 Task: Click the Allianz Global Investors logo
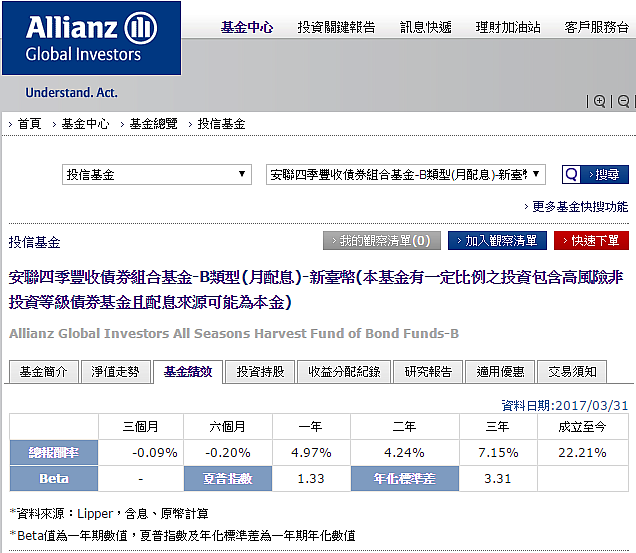(92, 38)
